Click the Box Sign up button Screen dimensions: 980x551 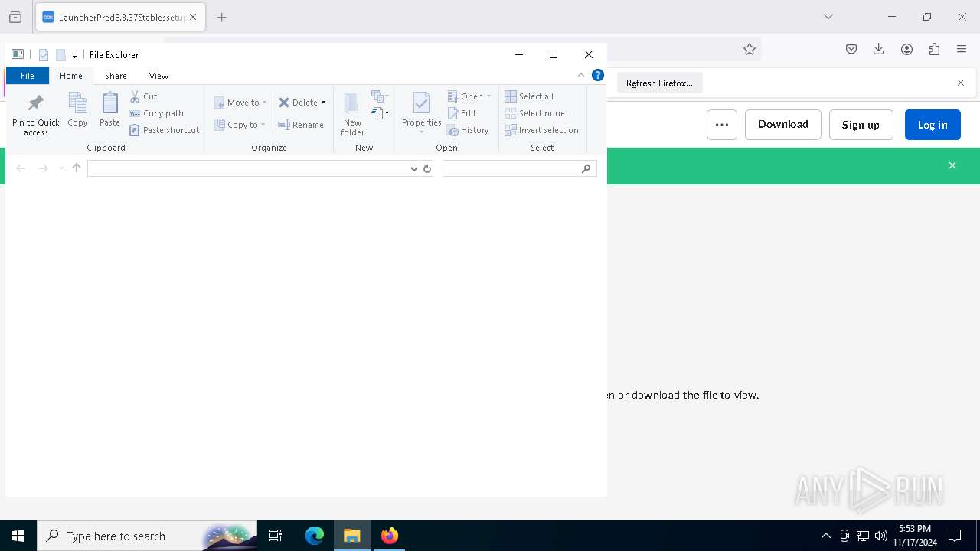861,125
